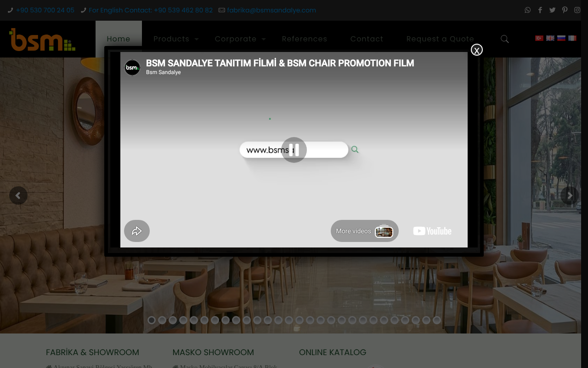The width and height of the screenshot is (588, 368).
Task: Click the envelope icon before the fabrika email
Action: [222, 10]
